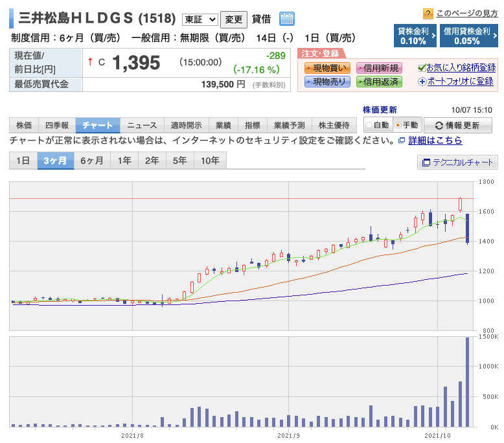Screen dimensions: 504x443
Task: Click the time stamp (15:00:00)
Action: point(201,62)
